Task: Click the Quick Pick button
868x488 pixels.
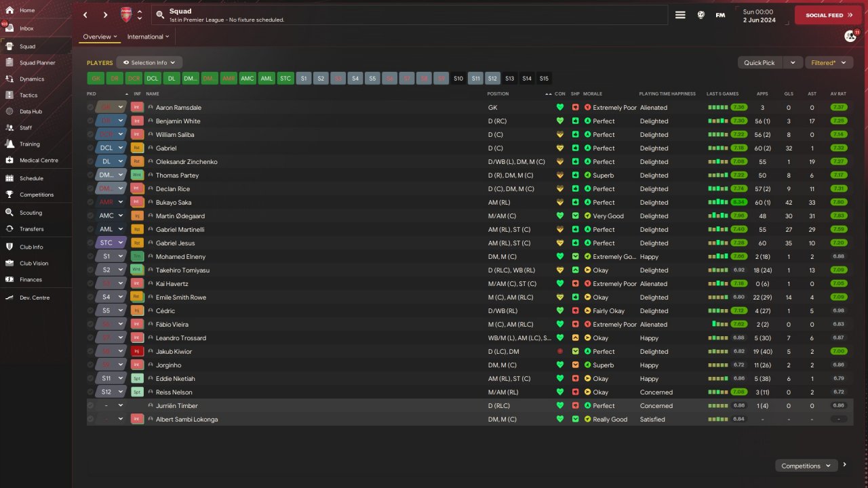Action: [759, 62]
